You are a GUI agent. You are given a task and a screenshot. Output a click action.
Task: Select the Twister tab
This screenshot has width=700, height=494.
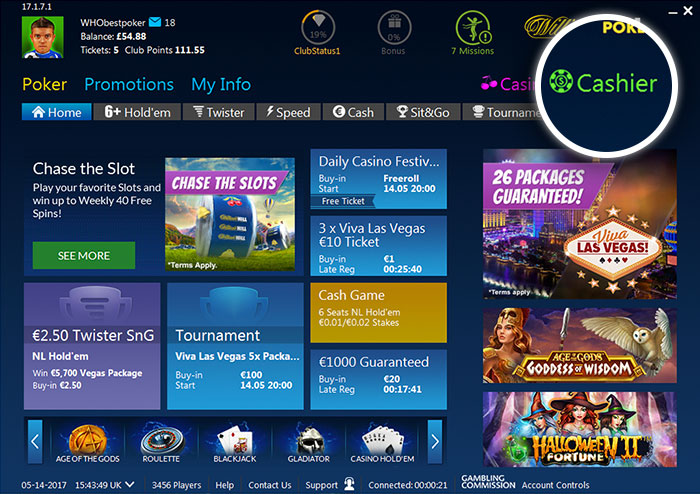pos(219,112)
